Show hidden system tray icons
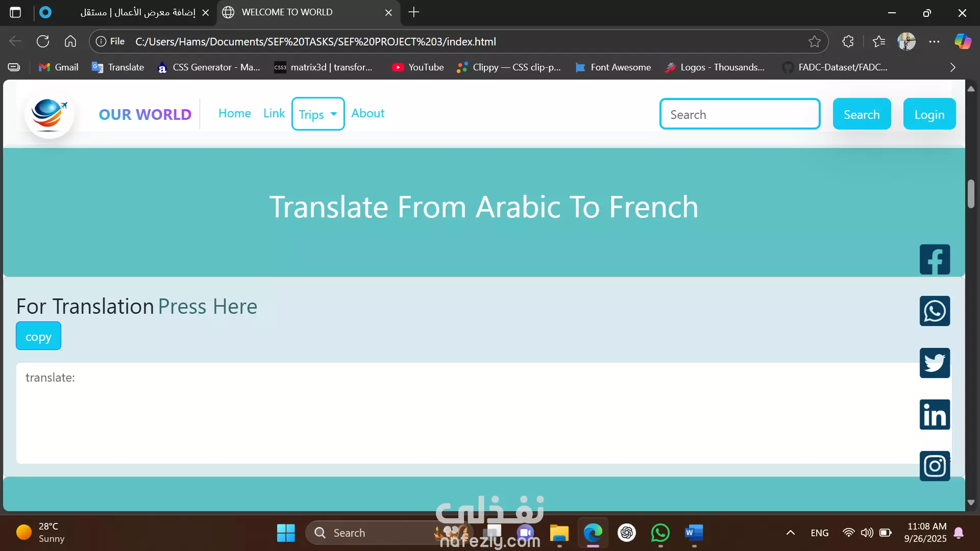The image size is (980, 551). tap(790, 533)
